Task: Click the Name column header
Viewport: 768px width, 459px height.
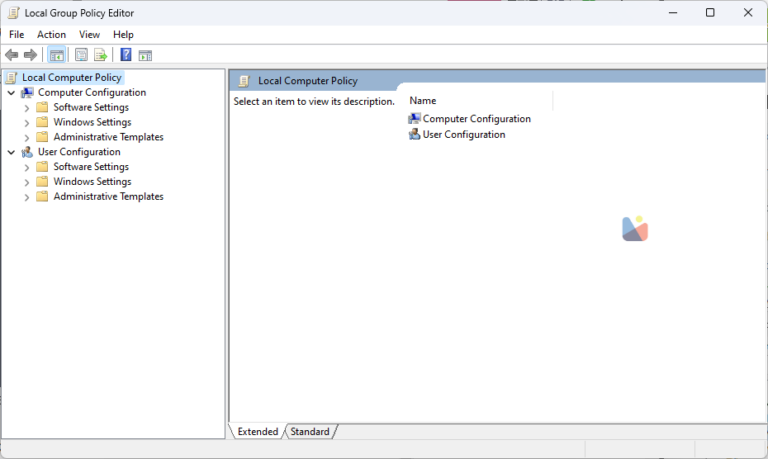Action: [x=423, y=101]
